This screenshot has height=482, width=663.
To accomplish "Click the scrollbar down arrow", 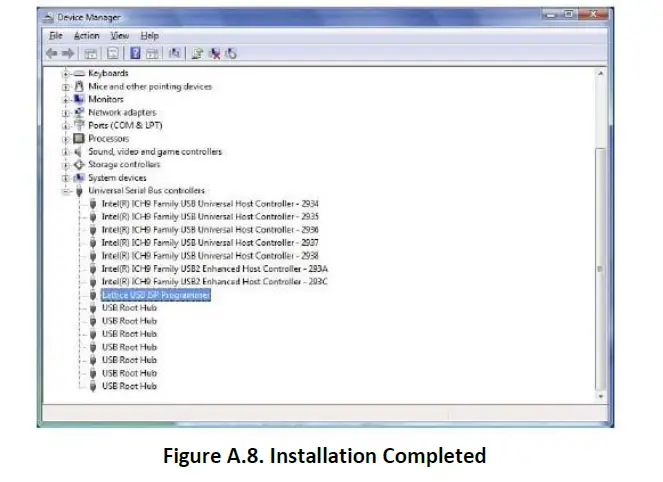I will tap(600, 396).
